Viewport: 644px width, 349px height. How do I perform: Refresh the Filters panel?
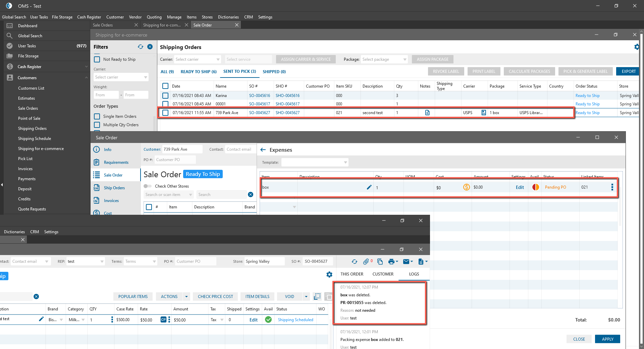coord(141,47)
